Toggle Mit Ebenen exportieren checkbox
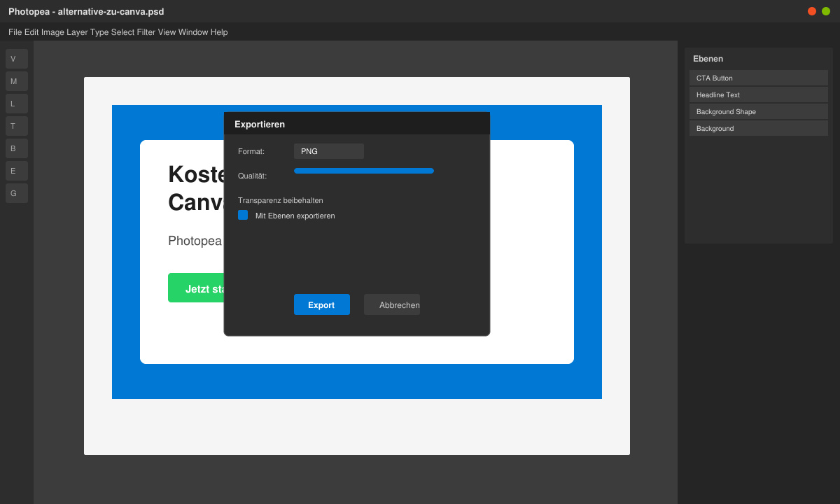Image resolution: width=840 pixels, height=504 pixels. point(243,215)
